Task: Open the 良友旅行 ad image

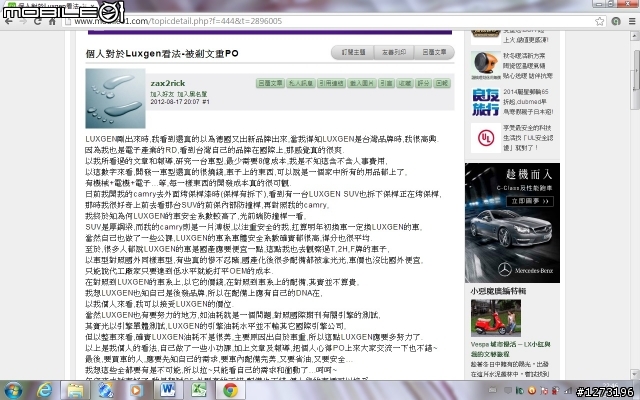Action: click(486, 102)
